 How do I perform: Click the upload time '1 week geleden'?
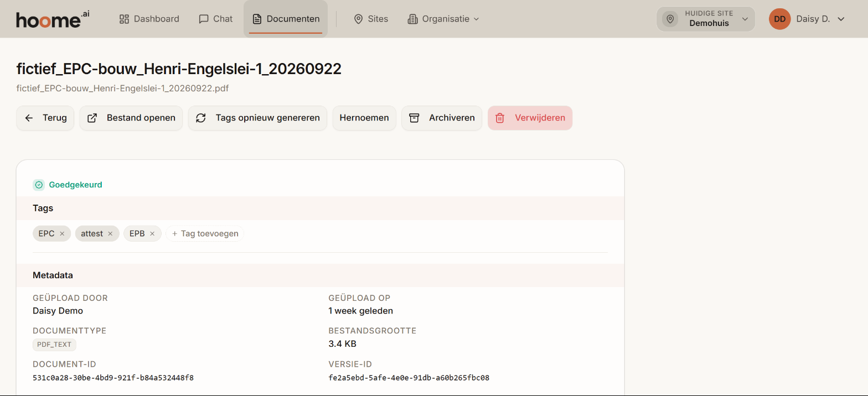[360, 311]
